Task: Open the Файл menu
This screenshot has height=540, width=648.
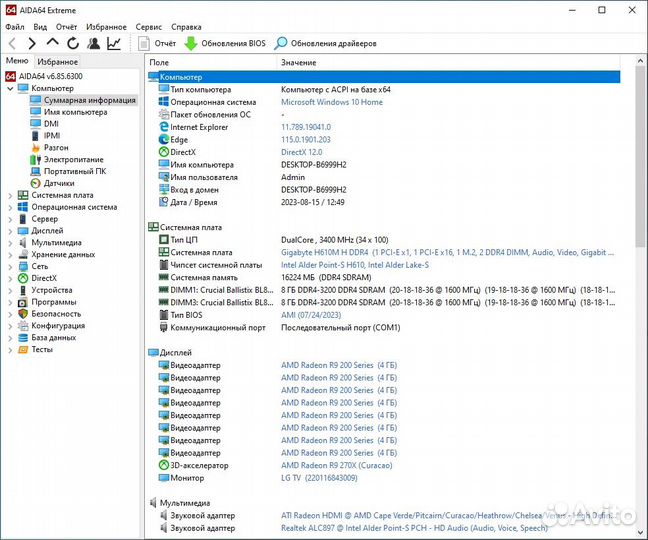Action: coord(15,27)
